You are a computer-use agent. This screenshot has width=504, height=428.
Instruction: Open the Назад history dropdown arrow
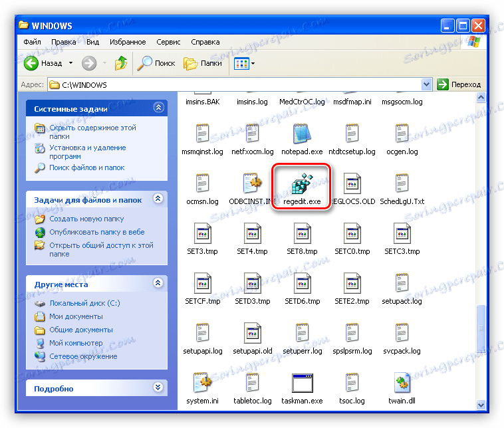click(70, 63)
